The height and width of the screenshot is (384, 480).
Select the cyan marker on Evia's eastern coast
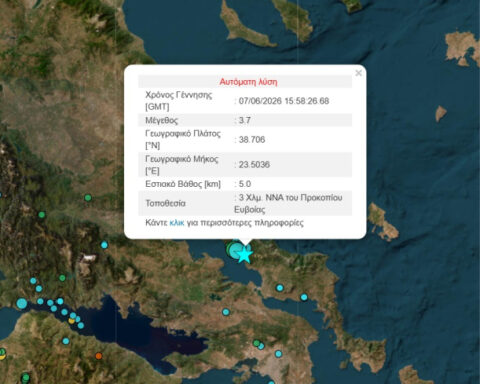tap(304, 297)
